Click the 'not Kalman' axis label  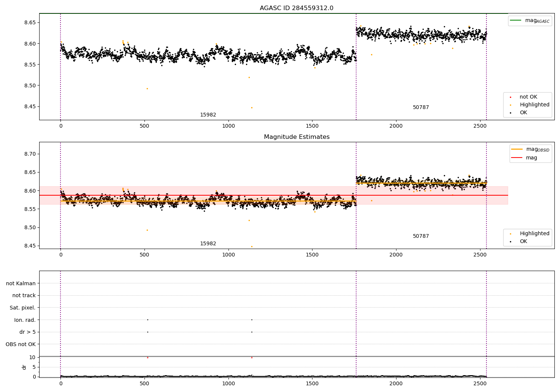pyautogui.click(x=21, y=284)
